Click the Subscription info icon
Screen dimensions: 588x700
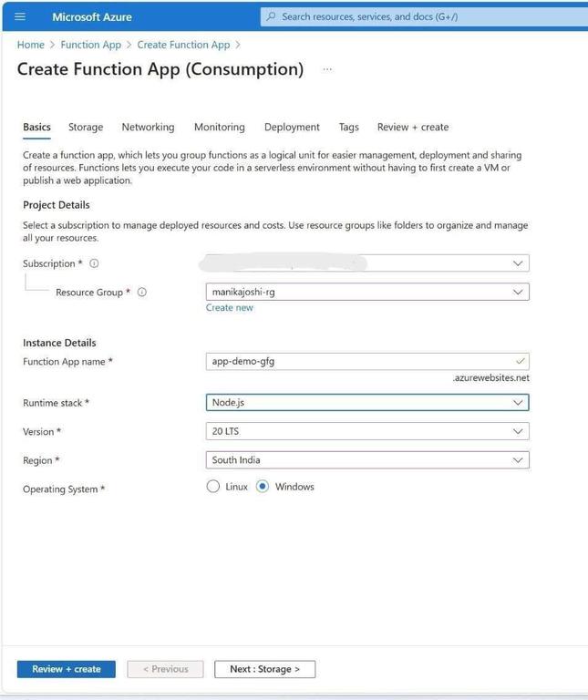click(94, 263)
